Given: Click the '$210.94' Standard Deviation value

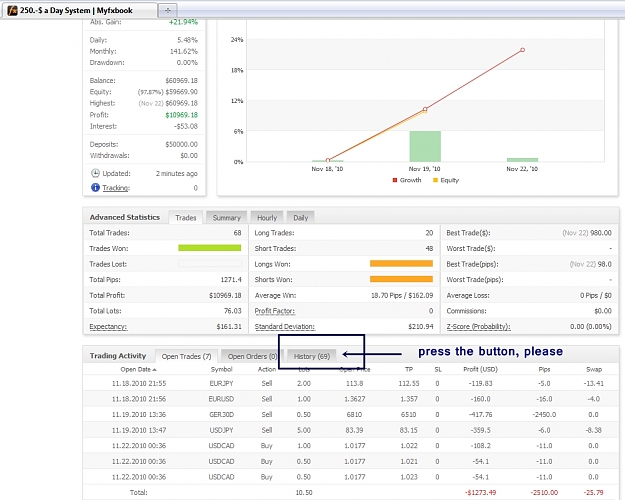Looking at the screenshot, I should [x=421, y=327].
